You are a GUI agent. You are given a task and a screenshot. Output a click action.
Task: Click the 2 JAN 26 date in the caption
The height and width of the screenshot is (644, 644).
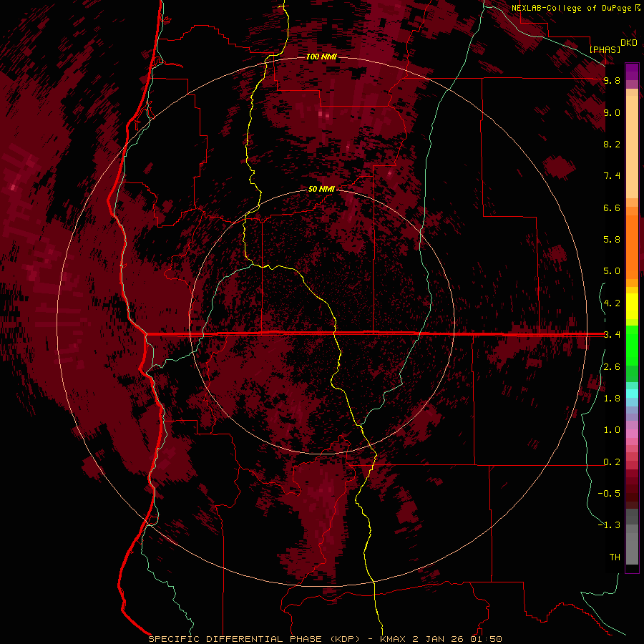[439, 639]
